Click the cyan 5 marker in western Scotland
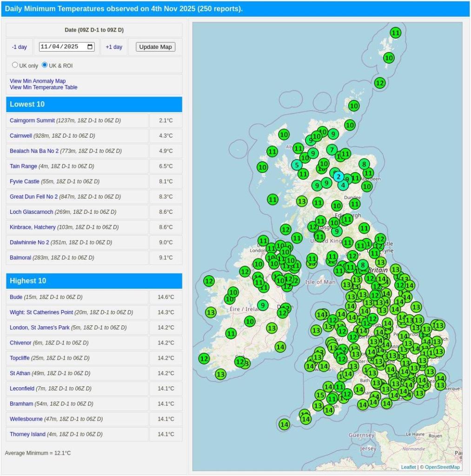 click(297, 165)
